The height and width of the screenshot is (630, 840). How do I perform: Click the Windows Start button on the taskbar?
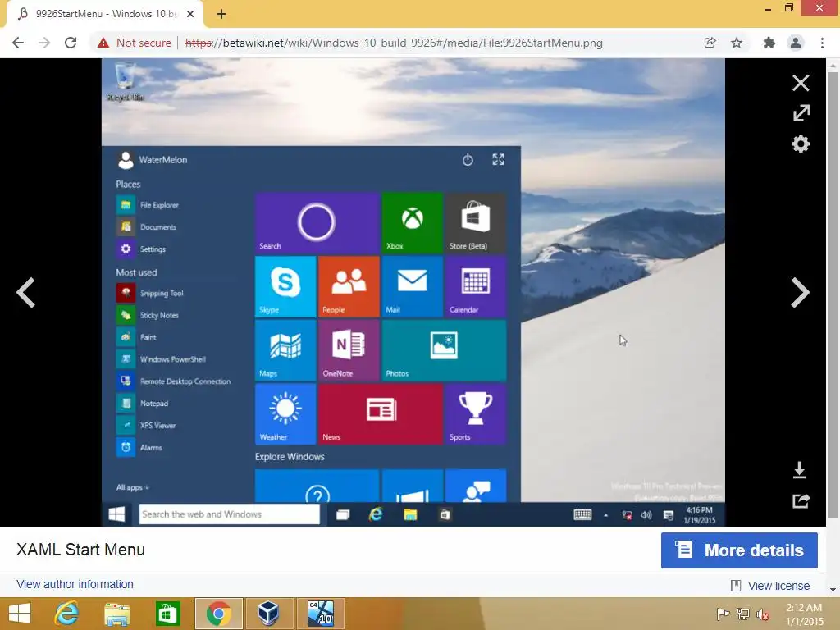[20, 614]
